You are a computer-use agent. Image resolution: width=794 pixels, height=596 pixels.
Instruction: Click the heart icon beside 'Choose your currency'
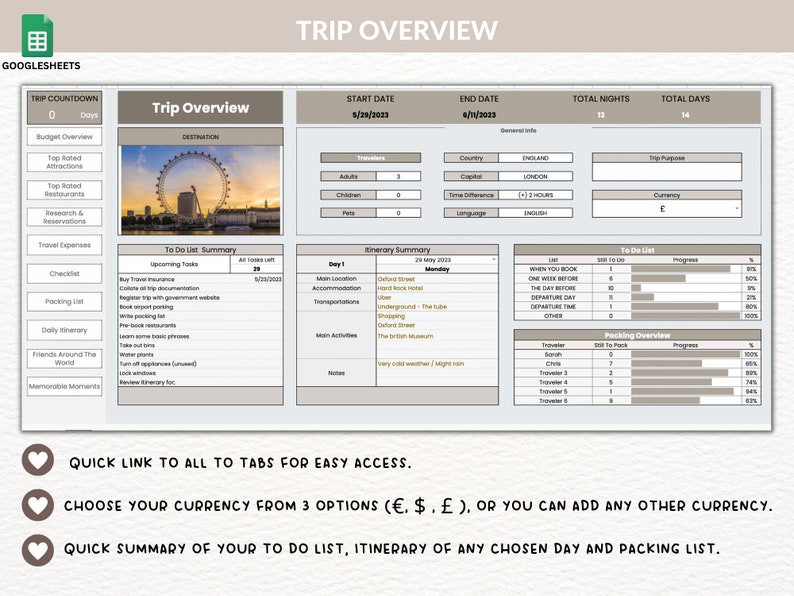[38, 505]
